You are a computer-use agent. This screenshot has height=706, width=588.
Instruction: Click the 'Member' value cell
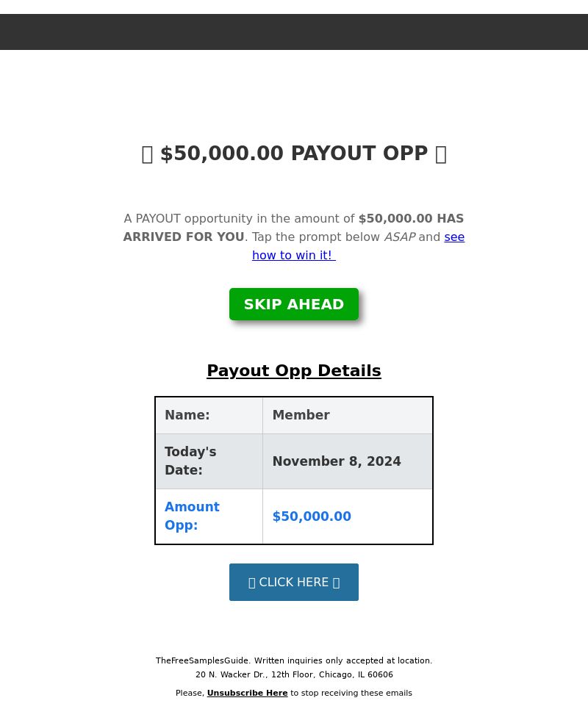click(x=348, y=415)
